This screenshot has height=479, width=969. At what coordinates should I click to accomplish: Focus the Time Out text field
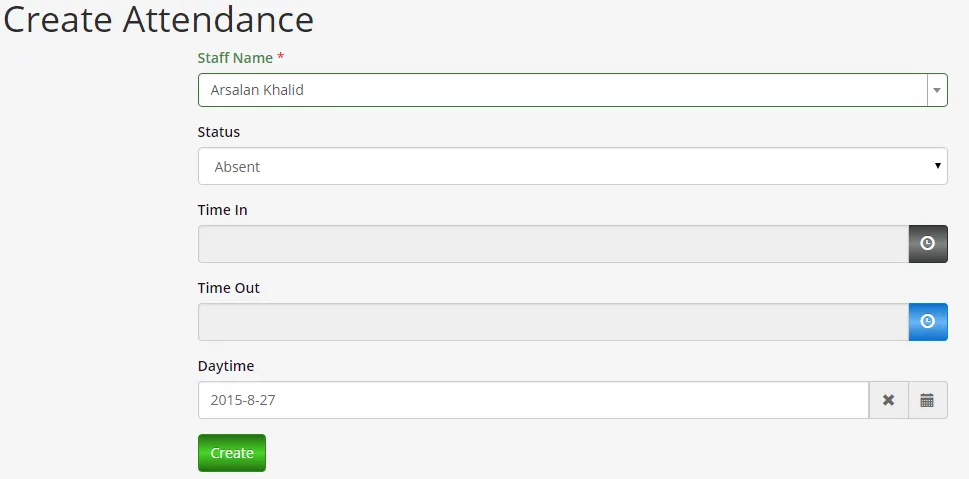[x=552, y=322]
